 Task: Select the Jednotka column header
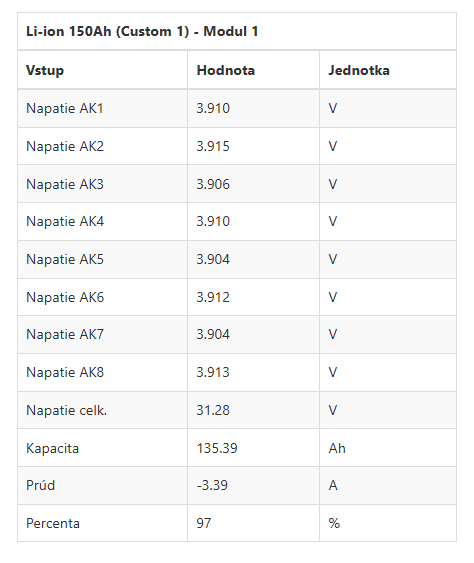359,70
